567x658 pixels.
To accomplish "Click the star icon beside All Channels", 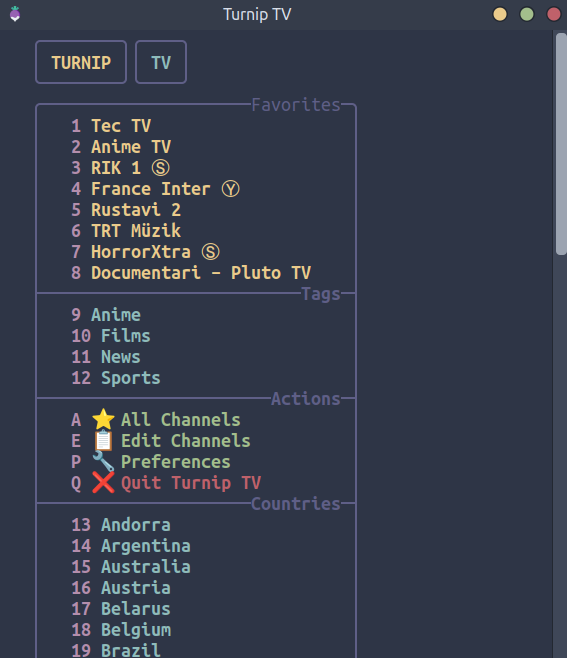I will coord(103,419).
